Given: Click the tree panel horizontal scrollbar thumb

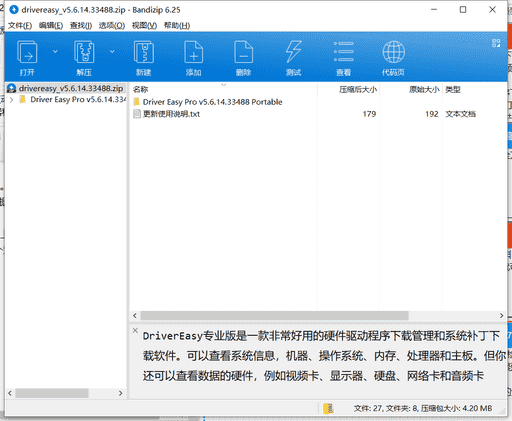Looking at the screenshot, I should coord(52,393).
